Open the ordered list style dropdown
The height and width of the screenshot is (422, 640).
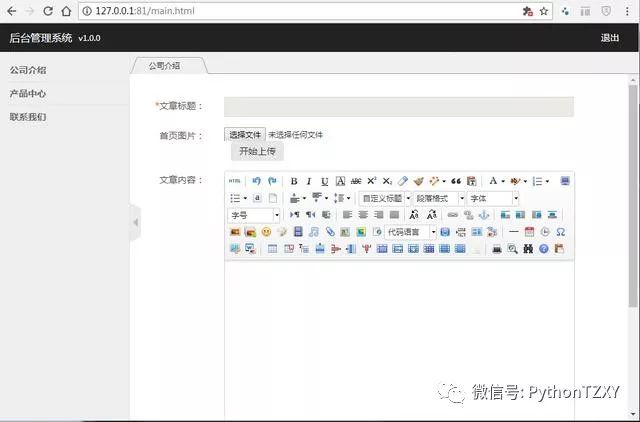(547, 181)
